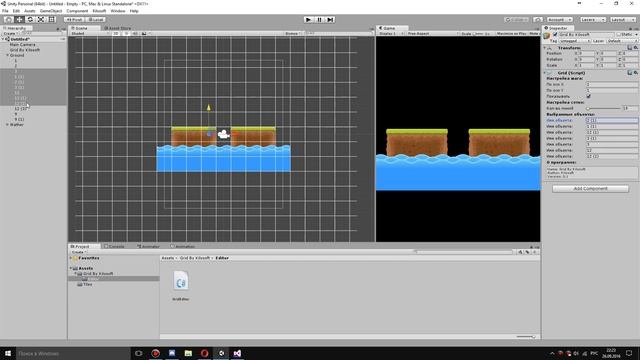The width and height of the screenshot is (640, 360).
Task: Open the Component menu
Action: pyautogui.click(x=77, y=11)
